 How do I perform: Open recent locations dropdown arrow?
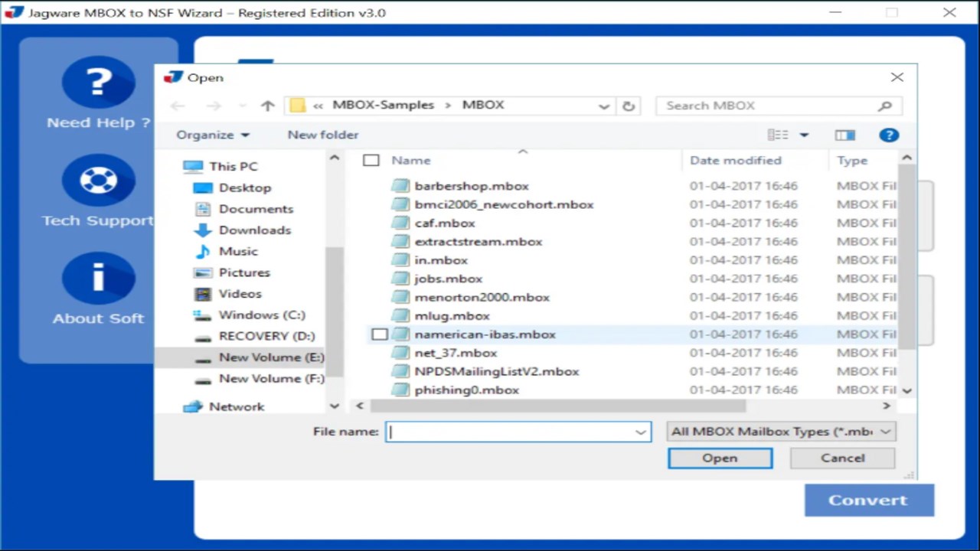pos(243,106)
